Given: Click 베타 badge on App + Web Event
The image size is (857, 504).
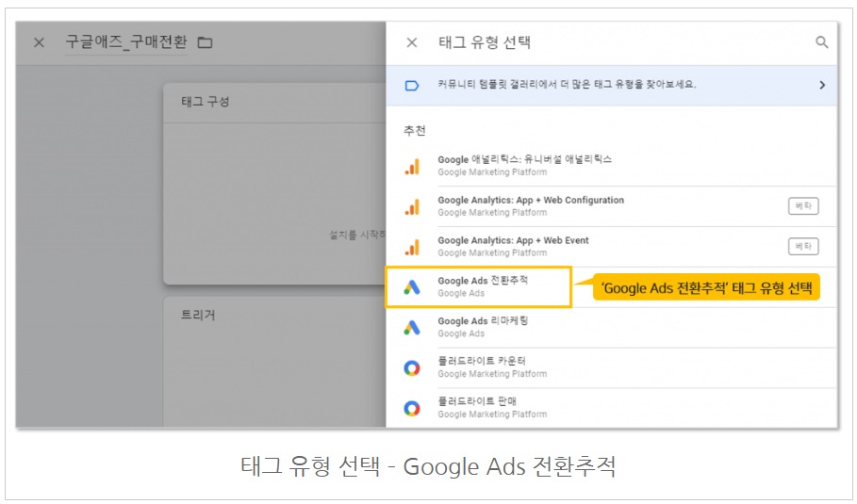Looking at the screenshot, I should (803, 246).
